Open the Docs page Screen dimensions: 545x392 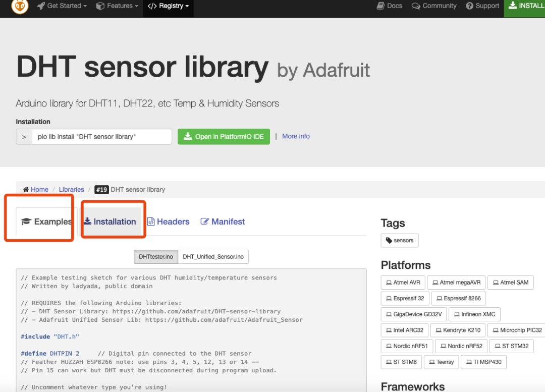tap(390, 6)
